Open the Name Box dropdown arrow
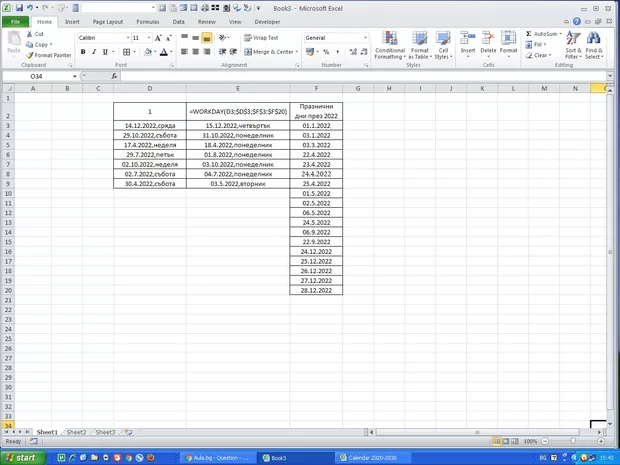Viewport: 620px width, 465px height. [x=74, y=76]
